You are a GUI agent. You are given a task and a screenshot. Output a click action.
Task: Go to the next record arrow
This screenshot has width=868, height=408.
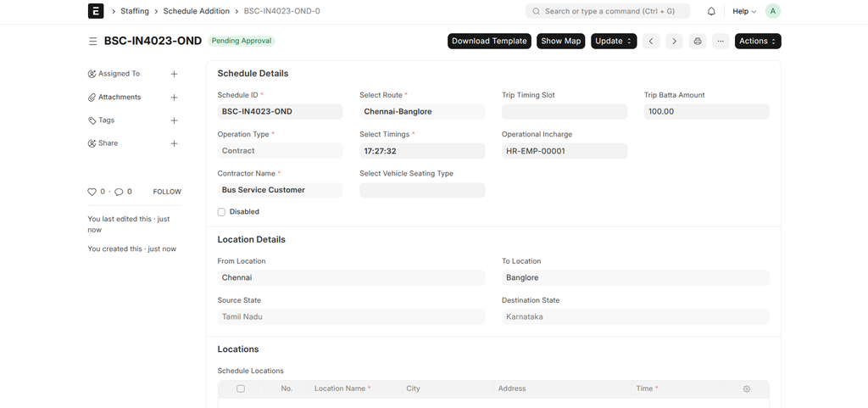coord(674,41)
